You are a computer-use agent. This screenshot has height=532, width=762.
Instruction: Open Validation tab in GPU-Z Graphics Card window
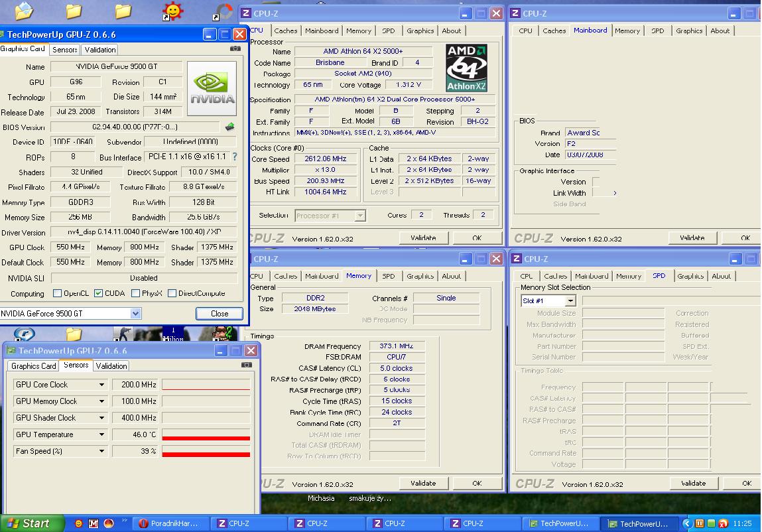click(100, 50)
